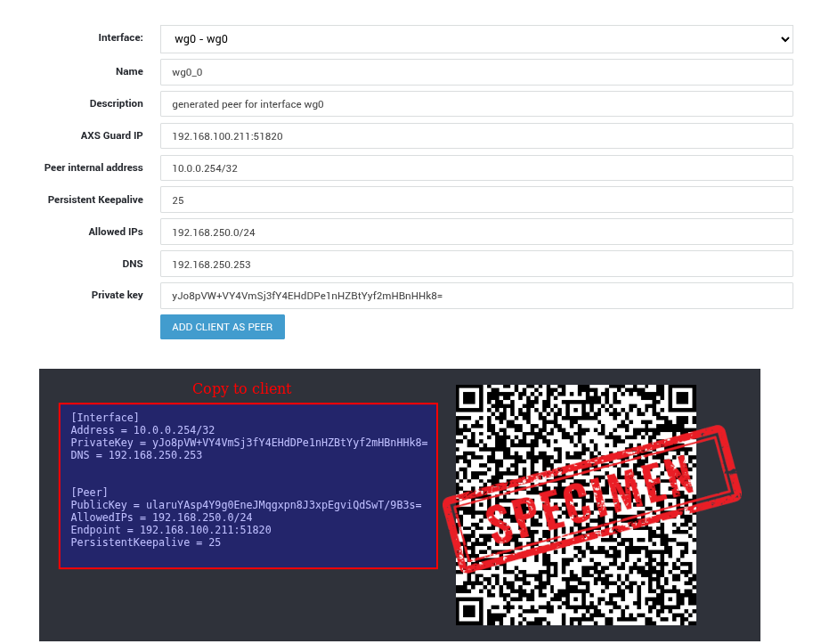The width and height of the screenshot is (821, 644).
Task: Click the DNS field with 192.168.250.253
Action: pos(476,265)
